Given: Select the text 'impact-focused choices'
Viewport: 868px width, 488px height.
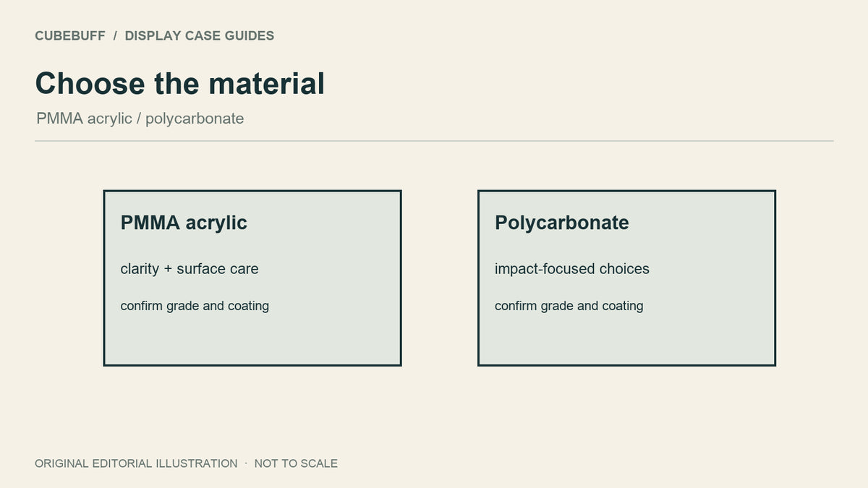Looking at the screenshot, I should pyautogui.click(x=572, y=269).
